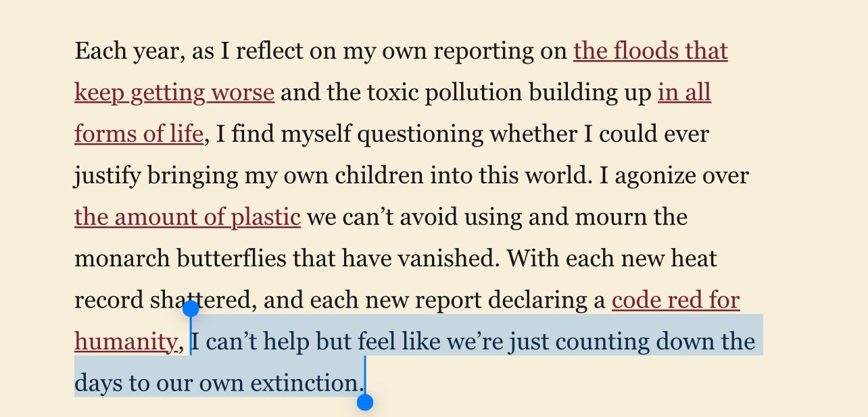Open "the floods that" link
Image resolution: width=868 pixels, height=417 pixels.
650,51
